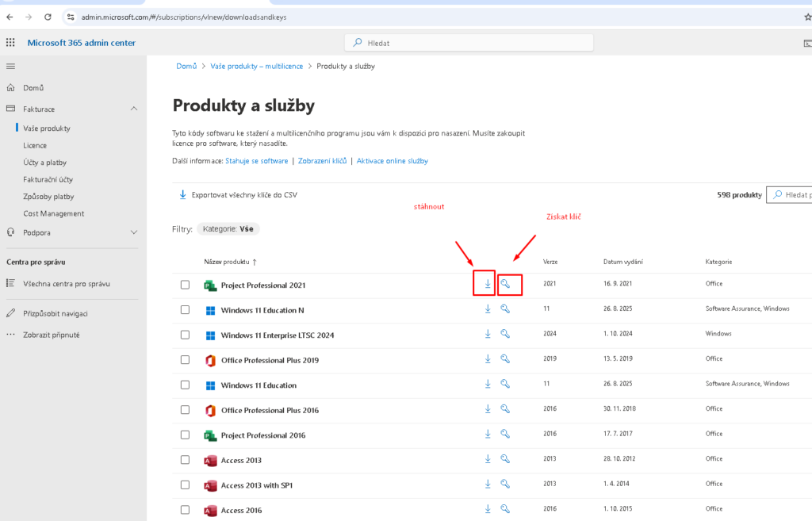The width and height of the screenshot is (812, 521).
Task: Open Všechna centra pro správu
Action: point(67,284)
